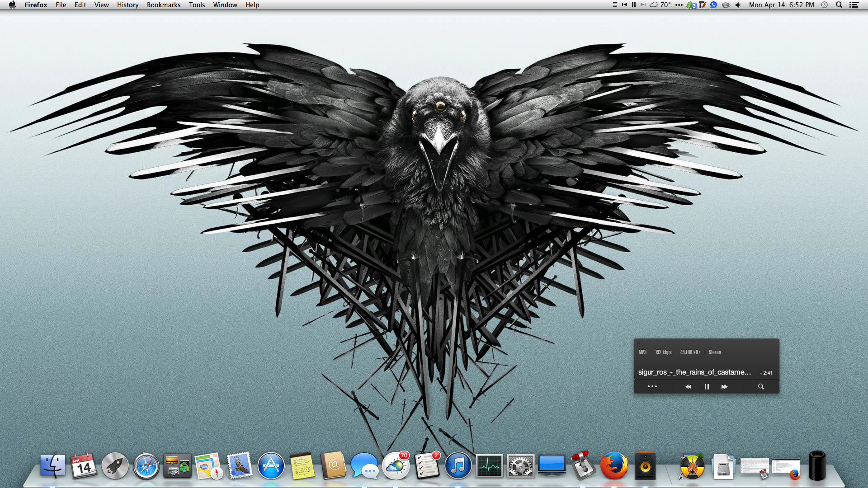Open Messages from the dock

(364, 466)
